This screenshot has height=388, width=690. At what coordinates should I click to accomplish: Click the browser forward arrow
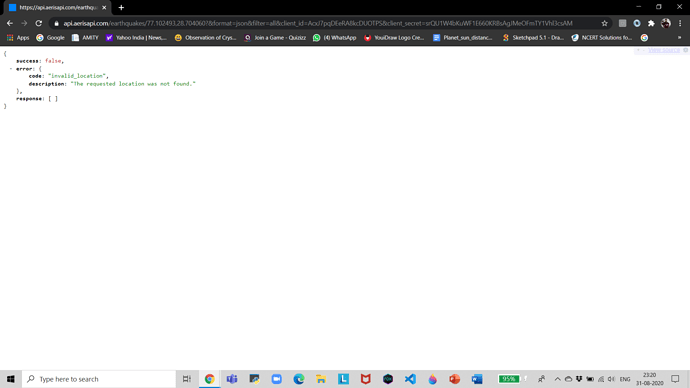tap(24, 23)
